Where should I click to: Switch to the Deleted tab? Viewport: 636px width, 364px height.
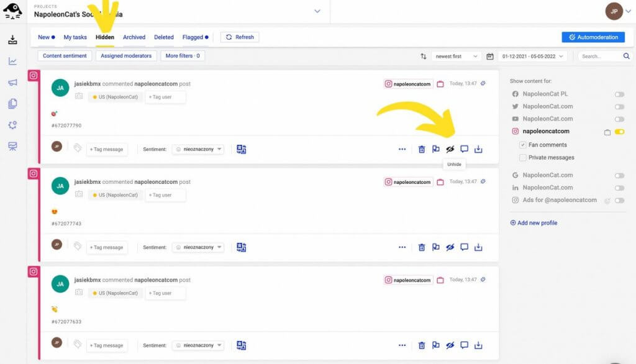(164, 37)
